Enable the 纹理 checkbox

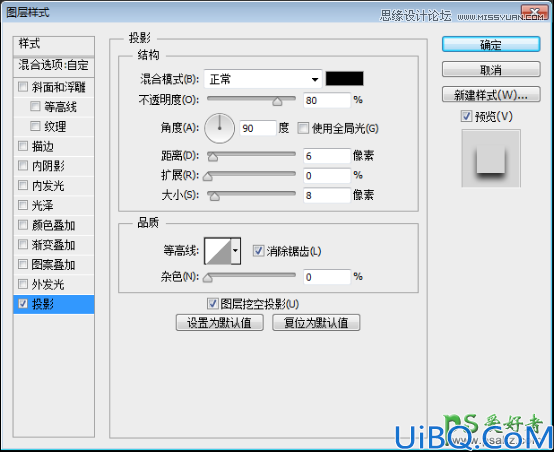pos(35,126)
